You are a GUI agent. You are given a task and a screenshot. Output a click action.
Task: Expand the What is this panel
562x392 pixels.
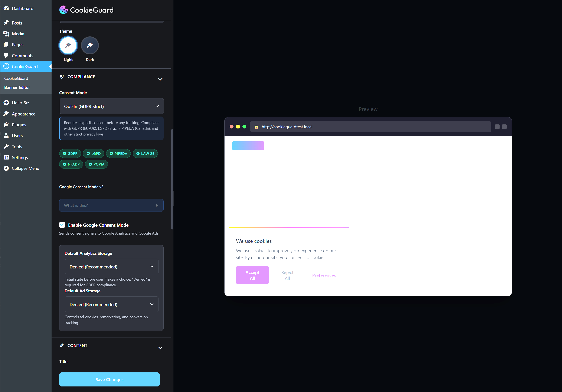tap(111, 205)
